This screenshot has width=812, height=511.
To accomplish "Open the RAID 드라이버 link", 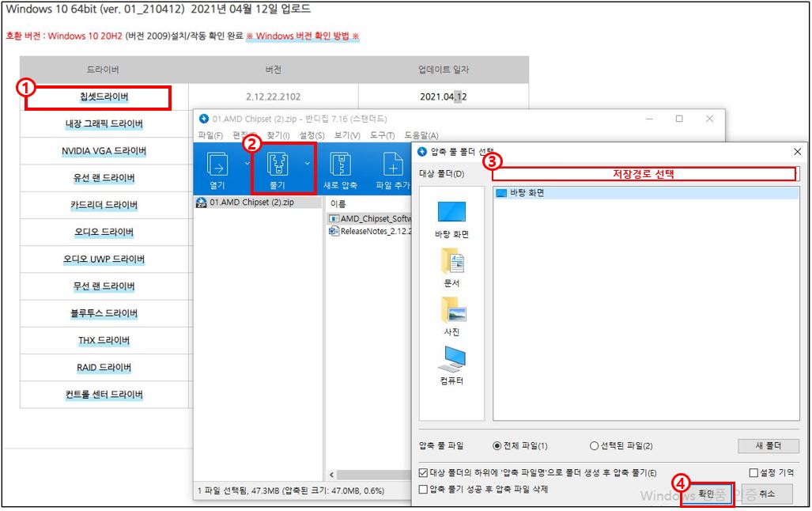I will pos(104,367).
